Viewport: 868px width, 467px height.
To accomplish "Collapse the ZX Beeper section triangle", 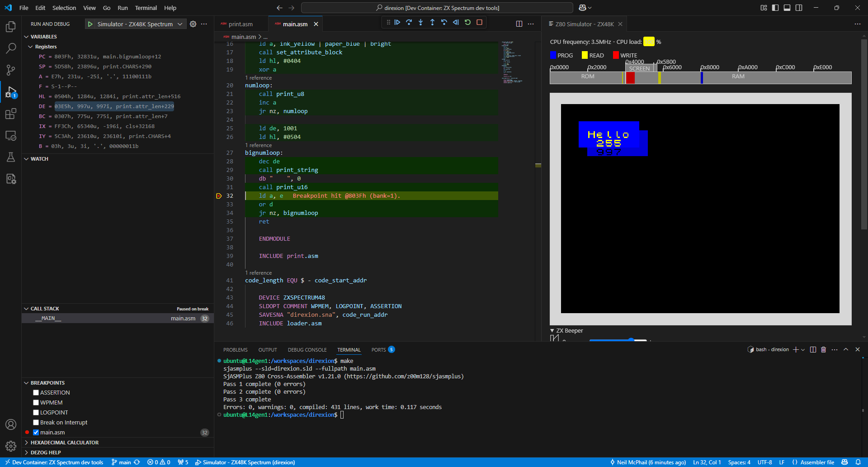I will click(x=552, y=331).
